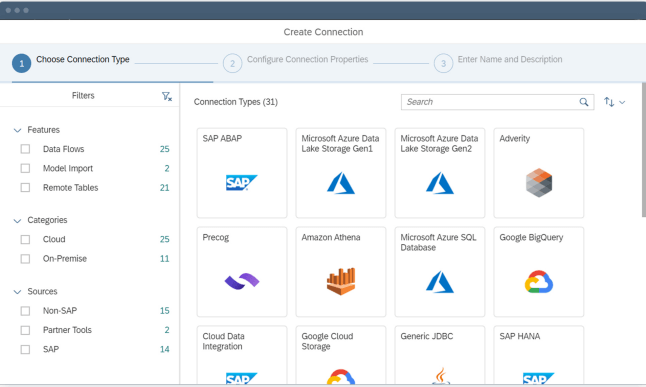Click the magnifier icon in search box
The image size is (646, 387).
[584, 102]
